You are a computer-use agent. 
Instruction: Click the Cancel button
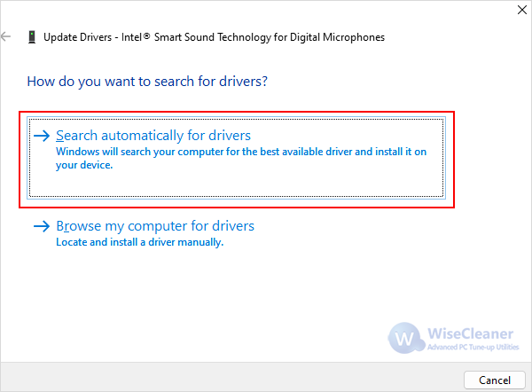[495, 380]
